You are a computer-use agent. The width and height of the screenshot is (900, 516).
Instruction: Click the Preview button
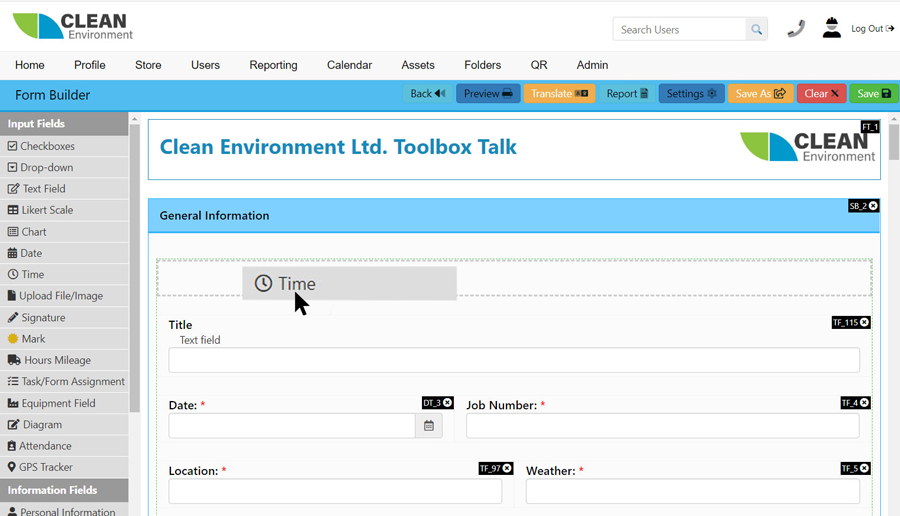pos(488,94)
